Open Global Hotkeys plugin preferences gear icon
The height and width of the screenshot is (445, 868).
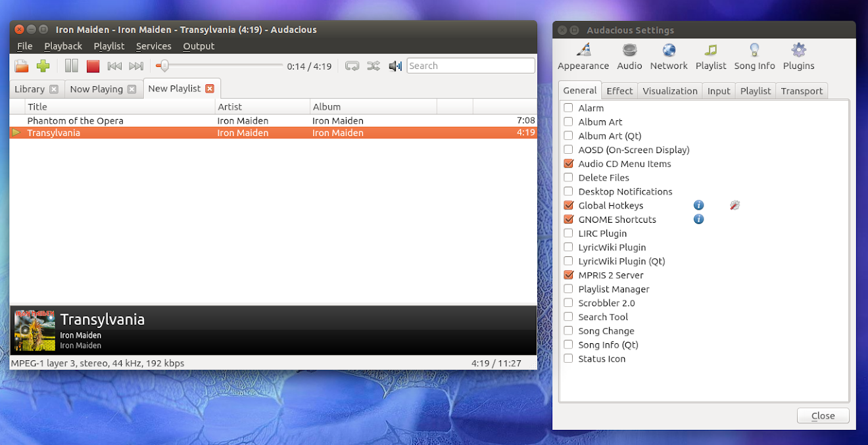coord(734,205)
